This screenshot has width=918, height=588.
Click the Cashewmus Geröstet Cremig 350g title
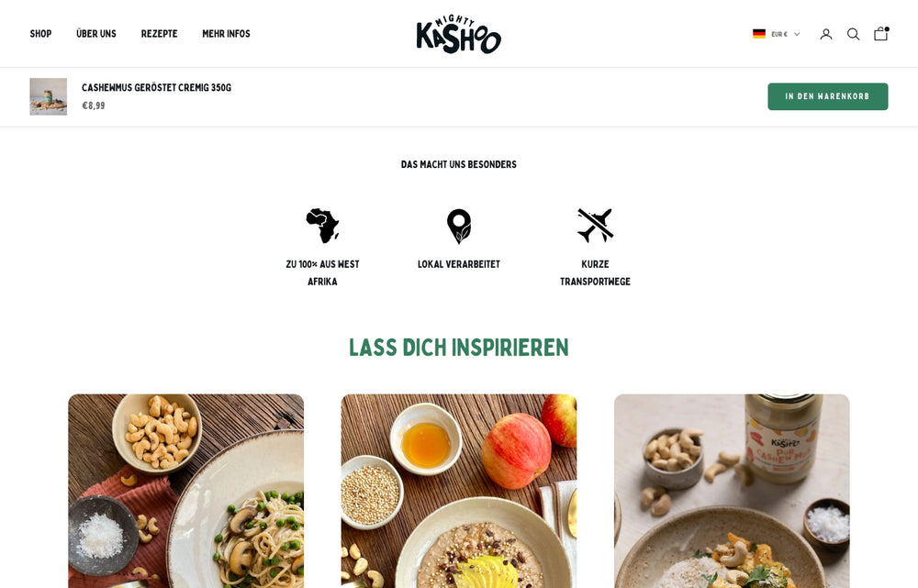point(156,88)
